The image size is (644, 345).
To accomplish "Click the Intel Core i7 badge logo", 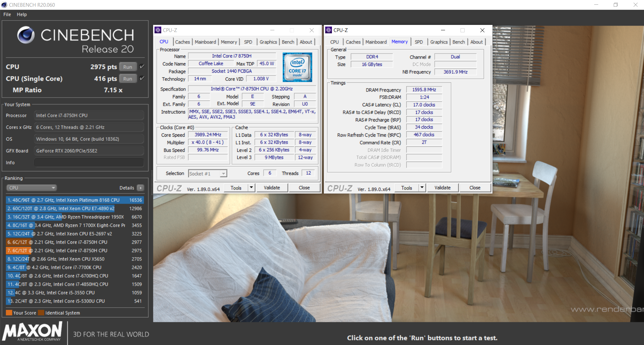I will (x=297, y=67).
